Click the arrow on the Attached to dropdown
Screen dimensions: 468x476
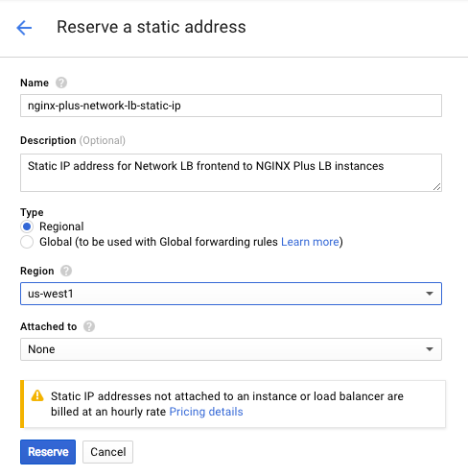pos(430,349)
